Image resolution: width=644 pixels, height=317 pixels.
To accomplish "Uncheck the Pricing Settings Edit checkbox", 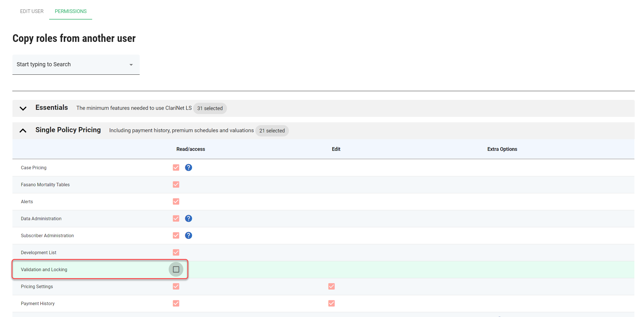I will pos(331,286).
